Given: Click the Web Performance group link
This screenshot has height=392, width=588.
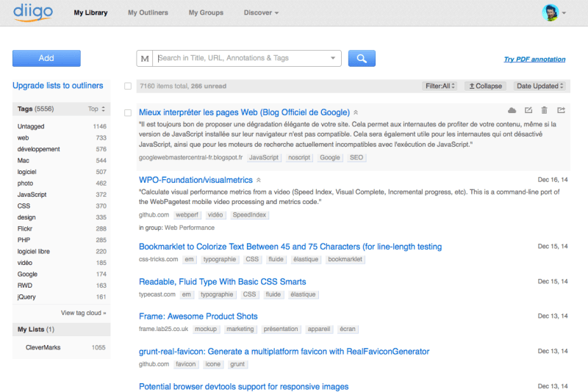Looking at the screenshot, I should coord(190,228).
